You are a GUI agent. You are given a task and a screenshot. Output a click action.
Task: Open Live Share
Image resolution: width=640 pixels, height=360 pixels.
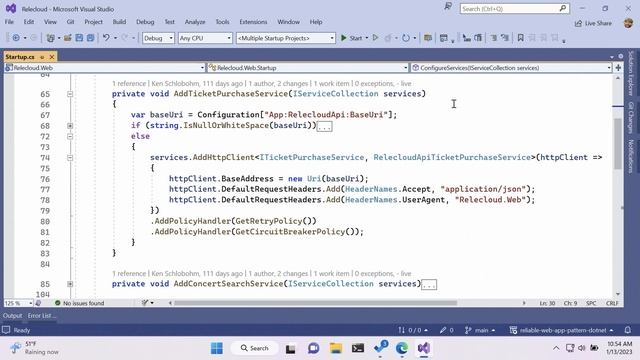[593, 23]
